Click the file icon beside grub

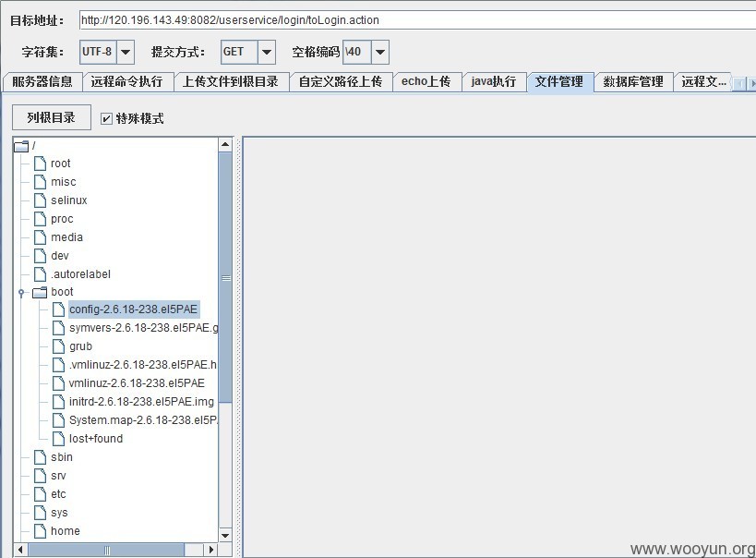(x=58, y=346)
